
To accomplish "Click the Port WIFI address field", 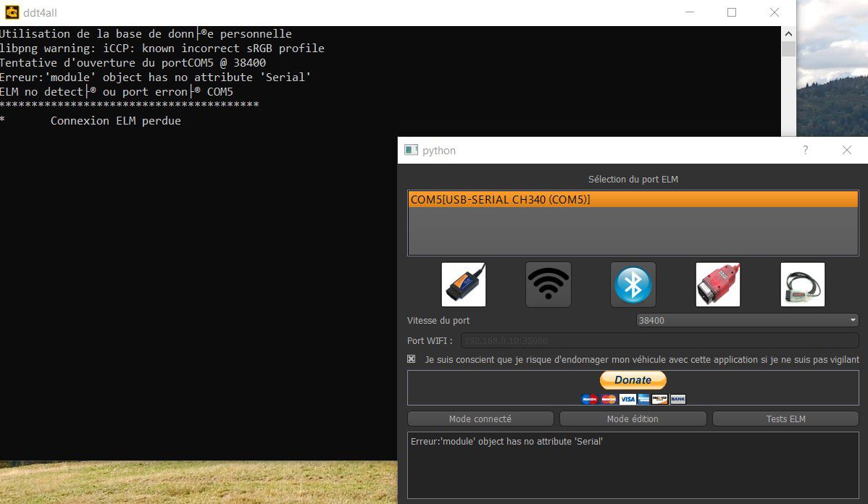I will pyautogui.click(x=659, y=340).
